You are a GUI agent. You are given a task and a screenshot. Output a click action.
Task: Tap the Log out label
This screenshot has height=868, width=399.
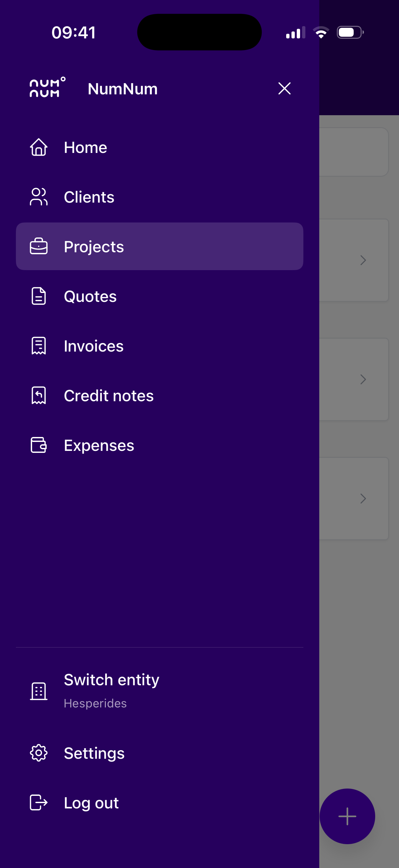coord(91,803)
